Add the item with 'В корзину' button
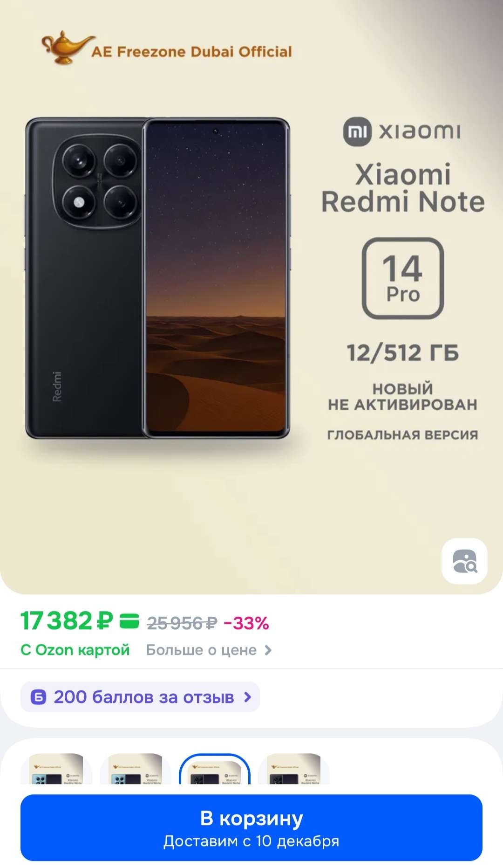The height and width of the screenshot is (868, 503). 251,827
